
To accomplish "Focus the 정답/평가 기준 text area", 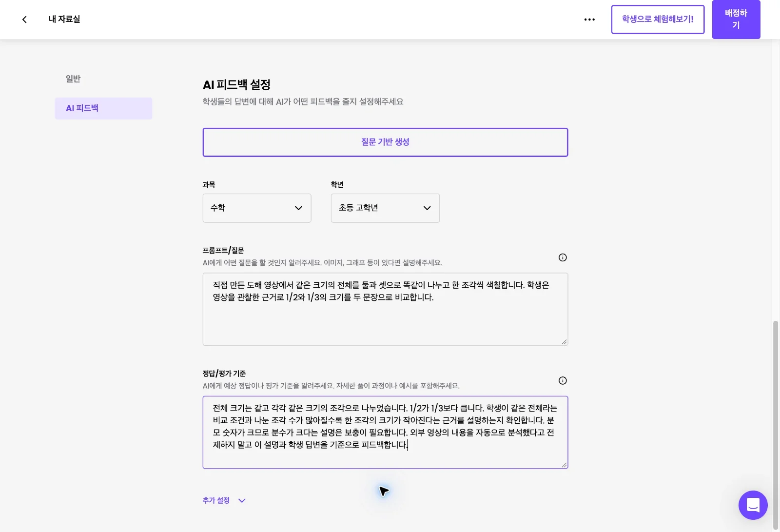I will tap(385, 433).
